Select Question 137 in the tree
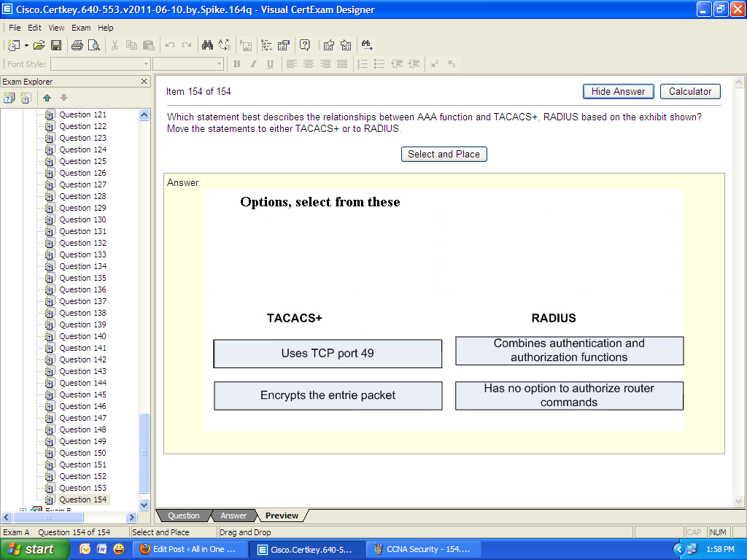 tap(83, 301)
